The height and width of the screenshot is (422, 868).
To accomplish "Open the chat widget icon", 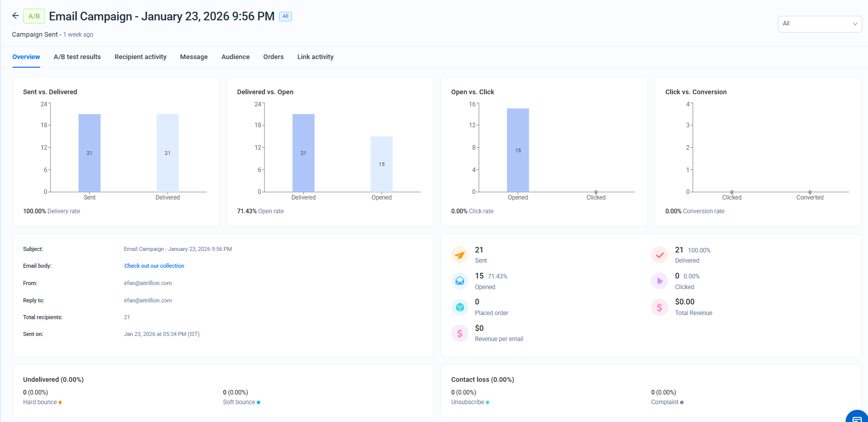I will click(x=857, y=417).
